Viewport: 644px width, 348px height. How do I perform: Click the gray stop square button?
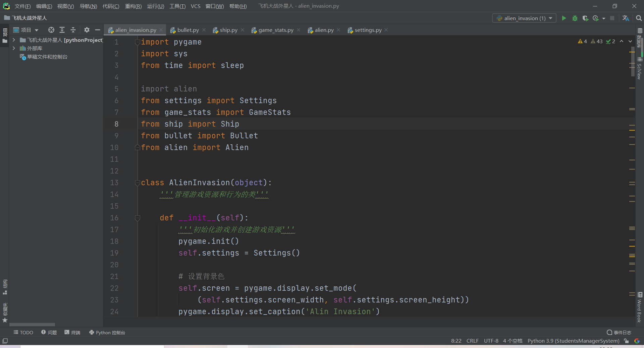(612, 18)
